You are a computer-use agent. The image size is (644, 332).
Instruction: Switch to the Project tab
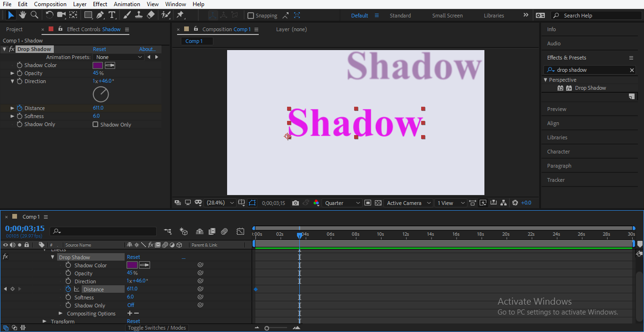coord(14,29)
